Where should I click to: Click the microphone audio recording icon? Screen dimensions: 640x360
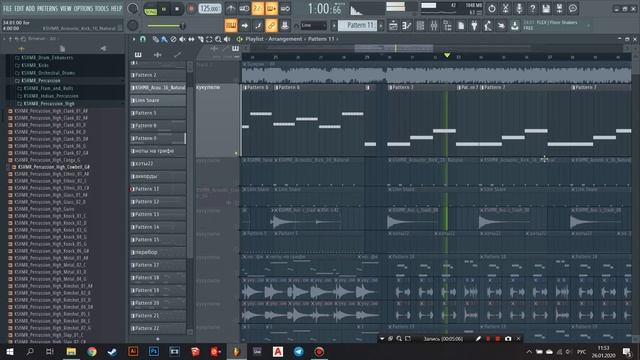click(x=519, y=9)
